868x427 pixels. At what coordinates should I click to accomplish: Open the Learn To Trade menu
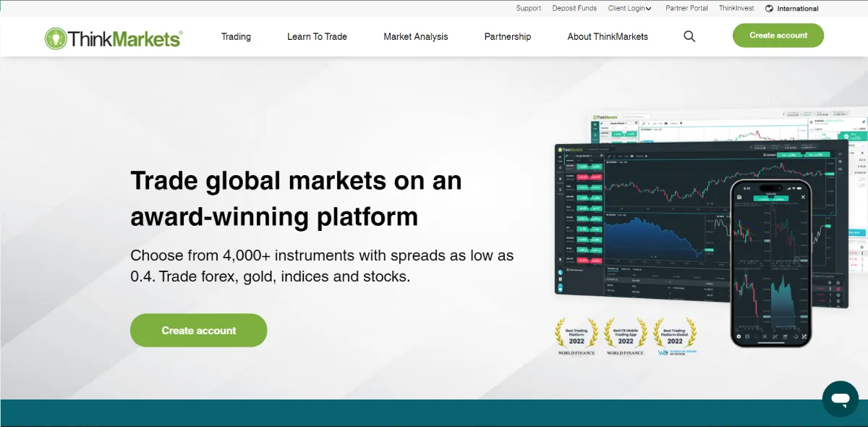(x=317, y=36)
